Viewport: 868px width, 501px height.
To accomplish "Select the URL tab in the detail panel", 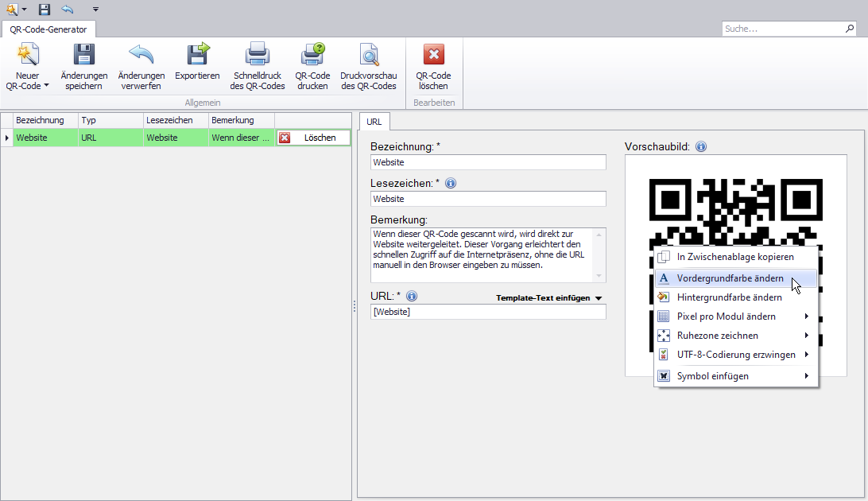I will (x=374, y=122).
